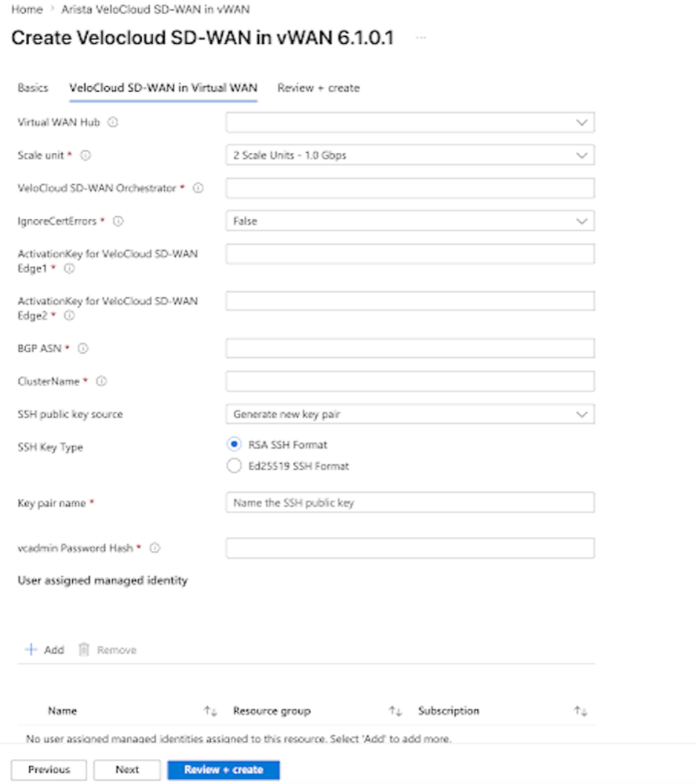Click the Next button
The height and width of the screenshot is (784, 696).
click(x=127, y=770)
